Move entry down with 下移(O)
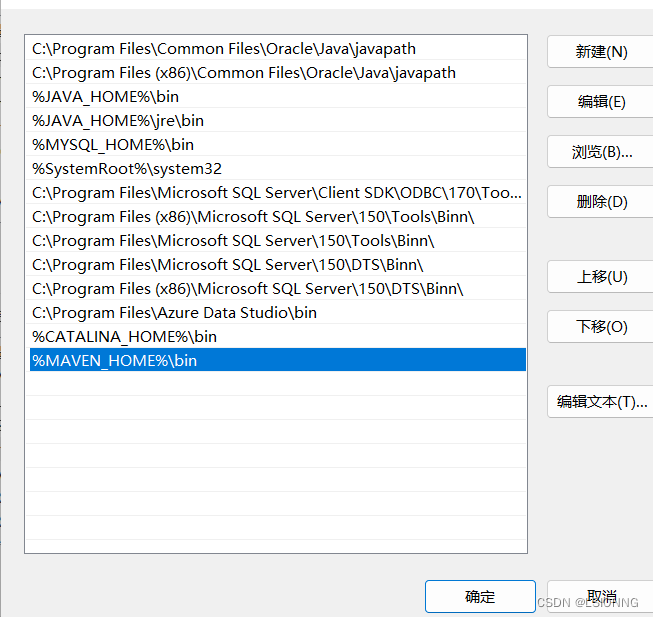Image resolution: width=653 pixels, height=617 pixels. pyautogui.click(x=600, y=326)
